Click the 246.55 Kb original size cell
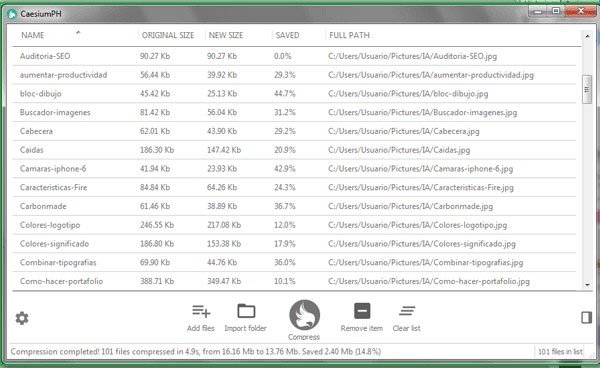The height and width of the screenshot is (368, 600). 157,225
